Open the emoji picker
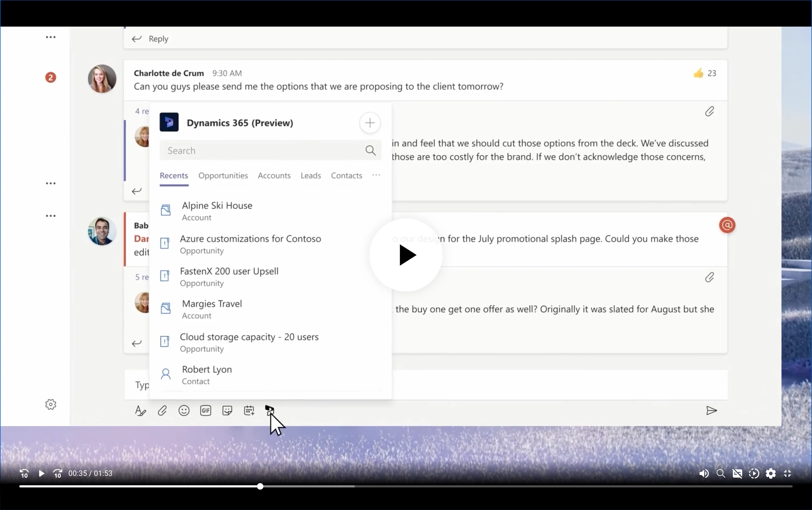Screen dimensions: 812x510 point(184,411)
